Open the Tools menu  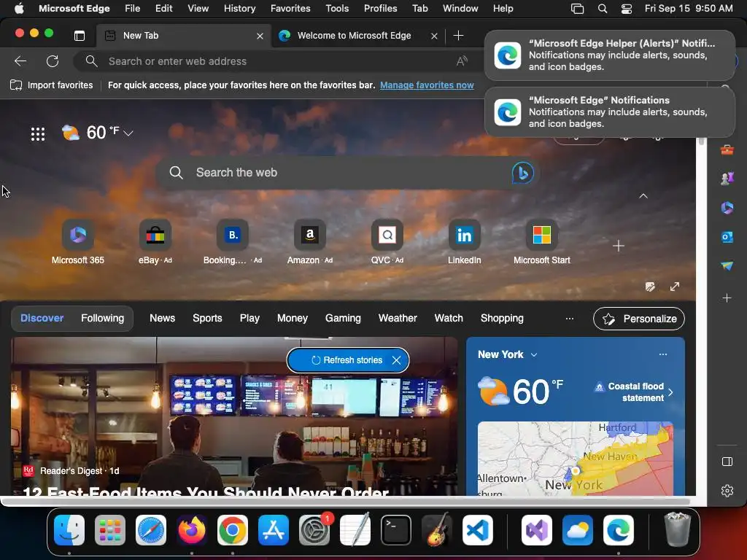point(337,9)
